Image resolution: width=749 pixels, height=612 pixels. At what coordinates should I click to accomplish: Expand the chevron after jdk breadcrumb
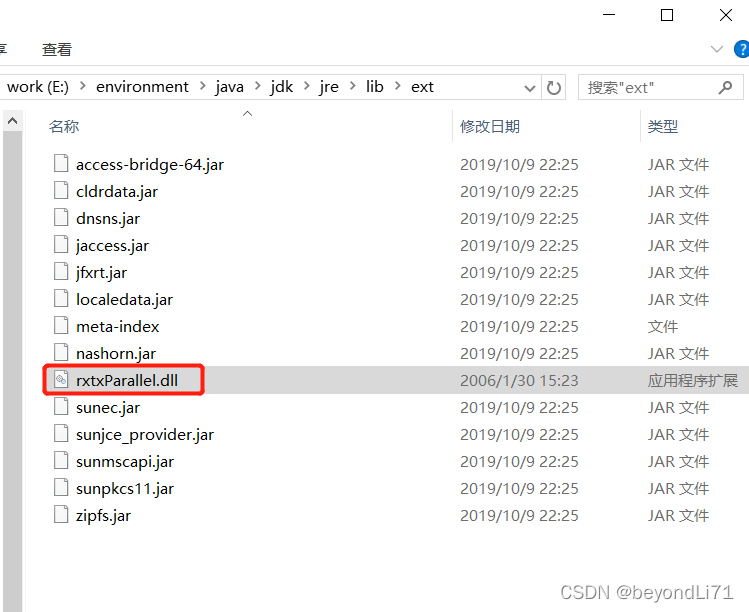[x=307, y=86]
